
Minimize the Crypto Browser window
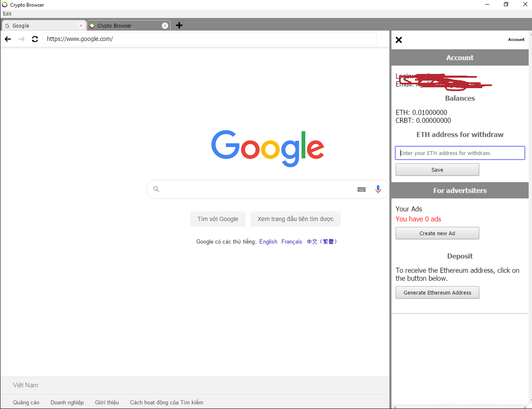click(x=487, y=5)
